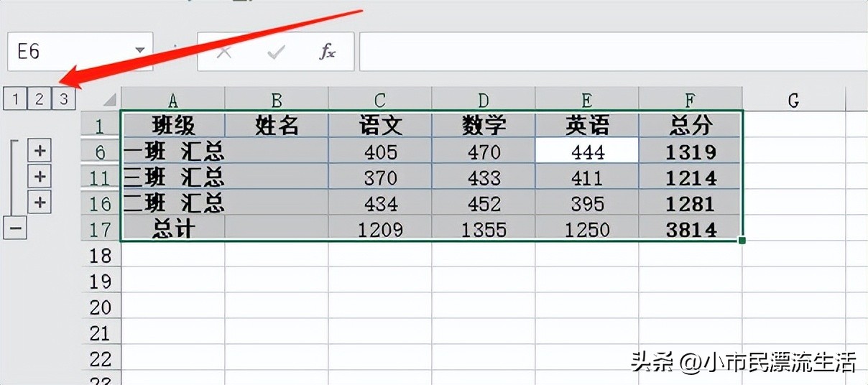Image resolution: width=868 pixels, height=385 pixels.
Task: Click the Enter checkmark icon in formula bar
Action: pos(276,52)
